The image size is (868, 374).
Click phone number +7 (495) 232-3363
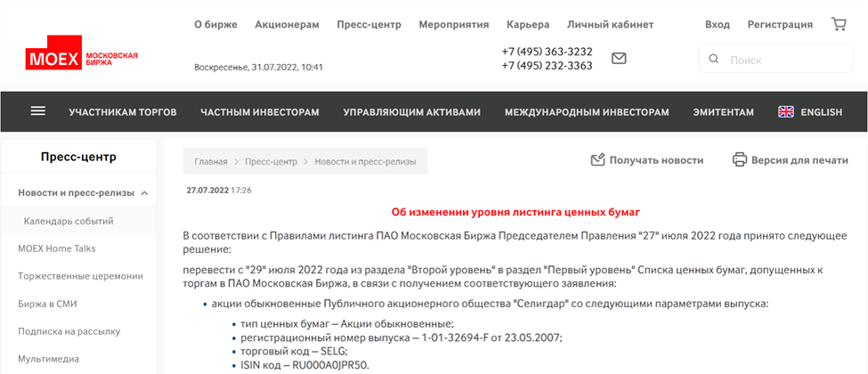(x=547, y=65)
